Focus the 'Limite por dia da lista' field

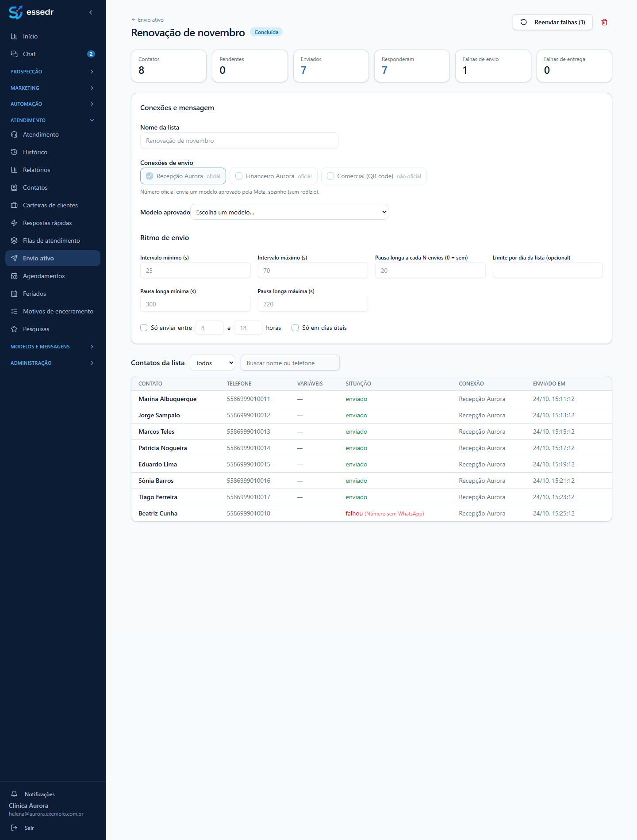[548, 271]
